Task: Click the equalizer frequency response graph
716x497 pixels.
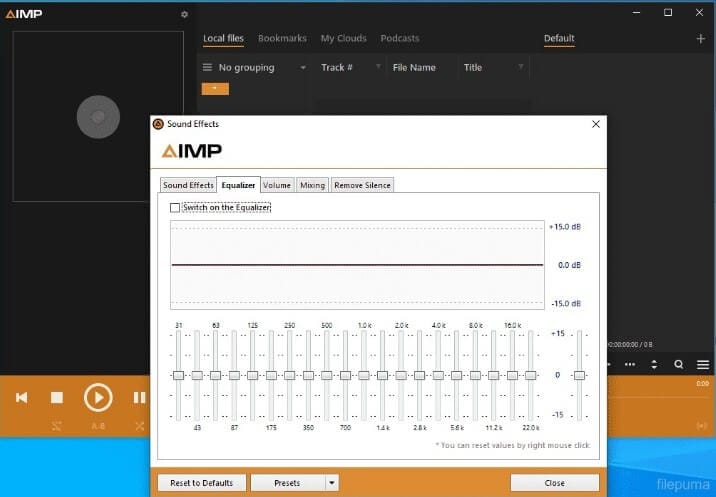Action: click(x=357, y=265)
